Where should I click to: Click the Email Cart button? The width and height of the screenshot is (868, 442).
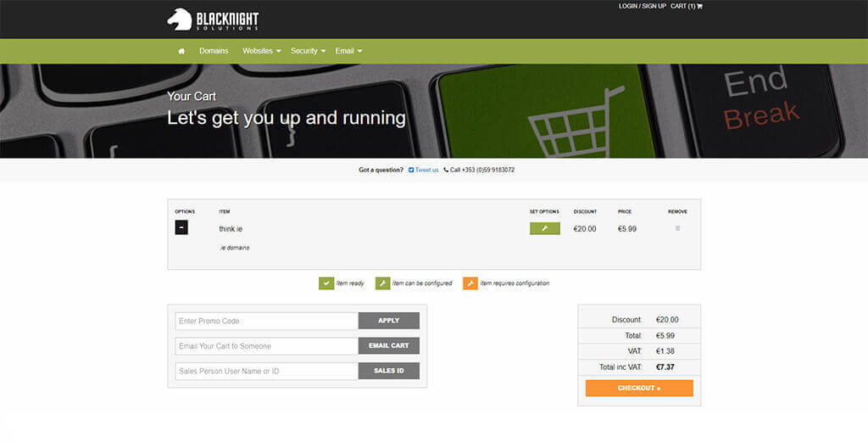tap(388, 346)
